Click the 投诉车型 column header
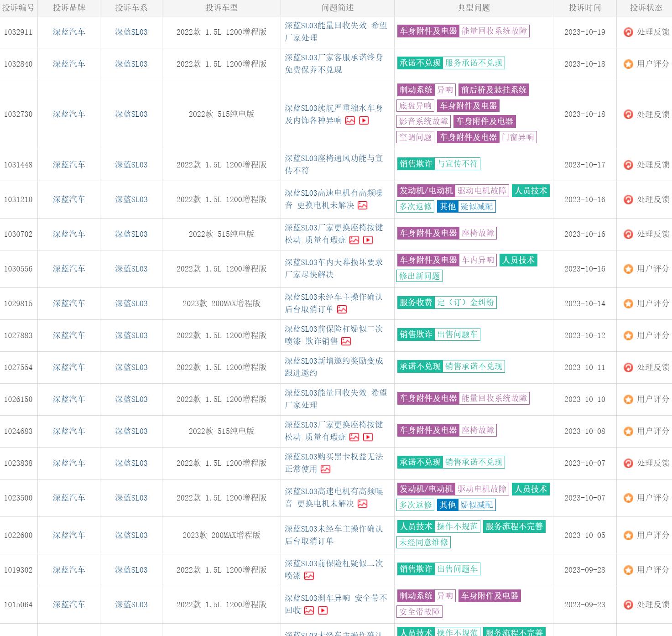The image size is (672, 636). (x=221, y=8)
